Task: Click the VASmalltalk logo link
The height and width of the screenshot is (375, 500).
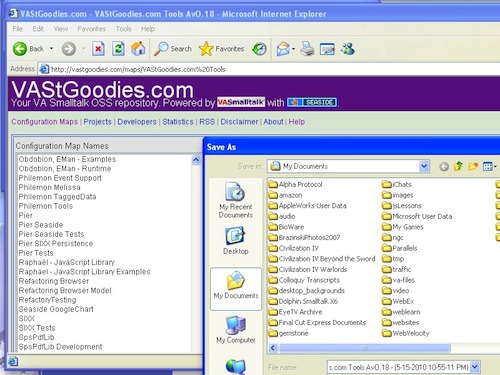Action: [x=241, y=102]
